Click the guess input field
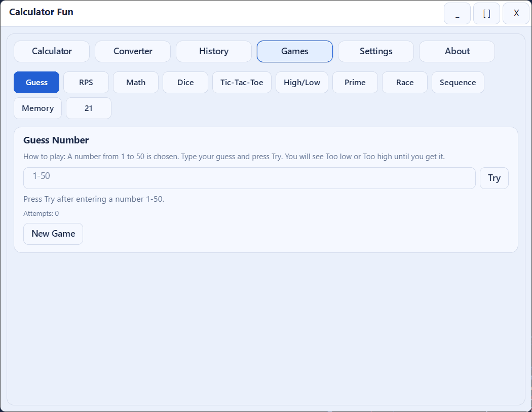This screenshot has width=532, height=412. click(x=249, y=178)
